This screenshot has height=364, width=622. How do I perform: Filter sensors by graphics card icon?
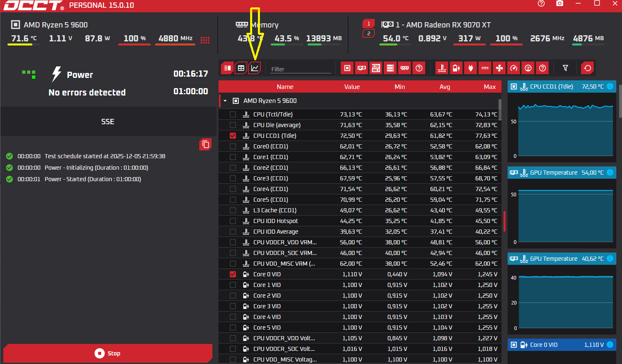point(362,68)
